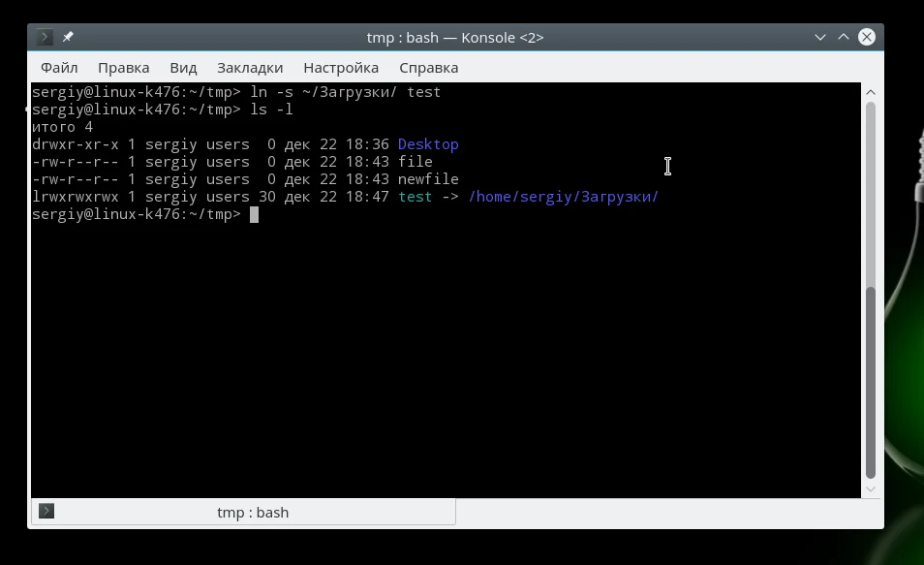
Task: Open the Закладки menu
Action: coord(250,68)
